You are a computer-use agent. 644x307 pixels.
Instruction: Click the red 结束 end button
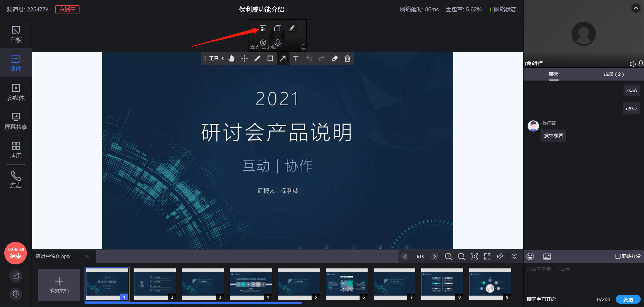[16, 253]
